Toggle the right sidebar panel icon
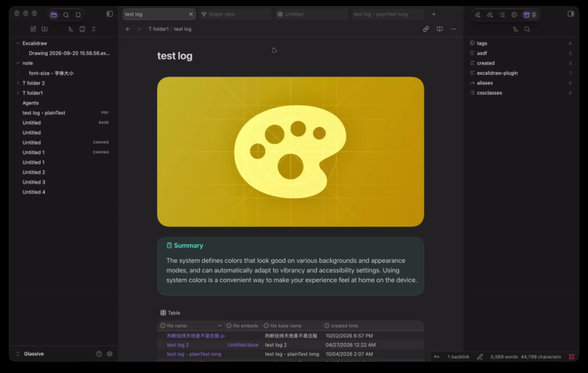 coord(570,14)
